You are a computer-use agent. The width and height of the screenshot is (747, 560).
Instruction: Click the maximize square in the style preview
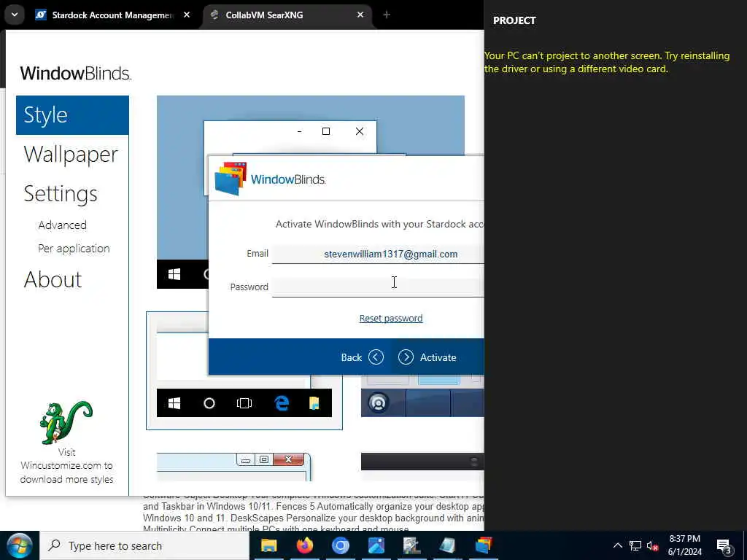(x=326, y=131)
